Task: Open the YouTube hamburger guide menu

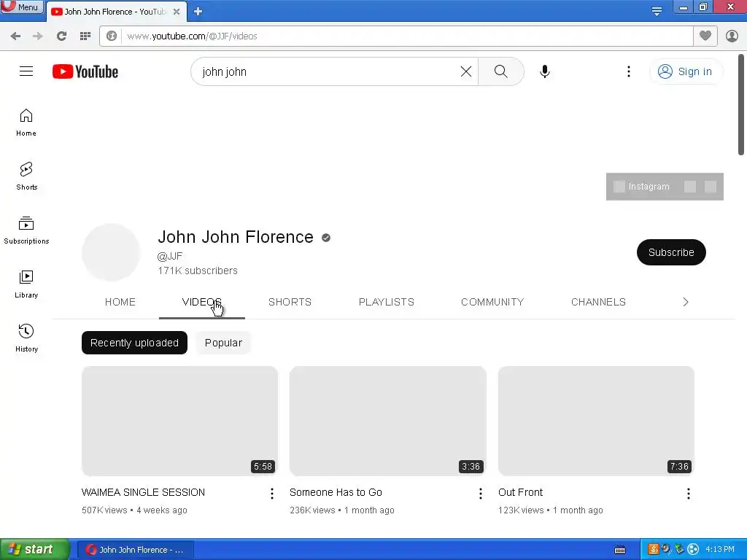Action: click(26, 71)
